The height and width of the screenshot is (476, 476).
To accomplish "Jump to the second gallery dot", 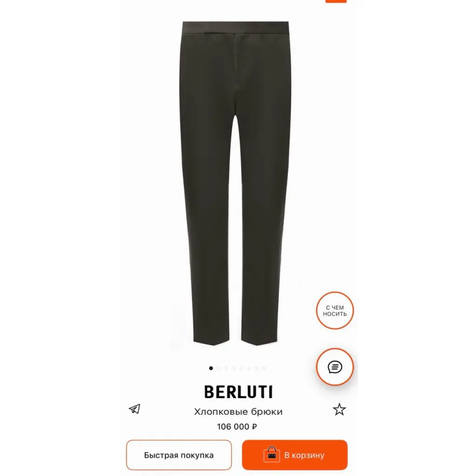I will click(x=218, y=368).
